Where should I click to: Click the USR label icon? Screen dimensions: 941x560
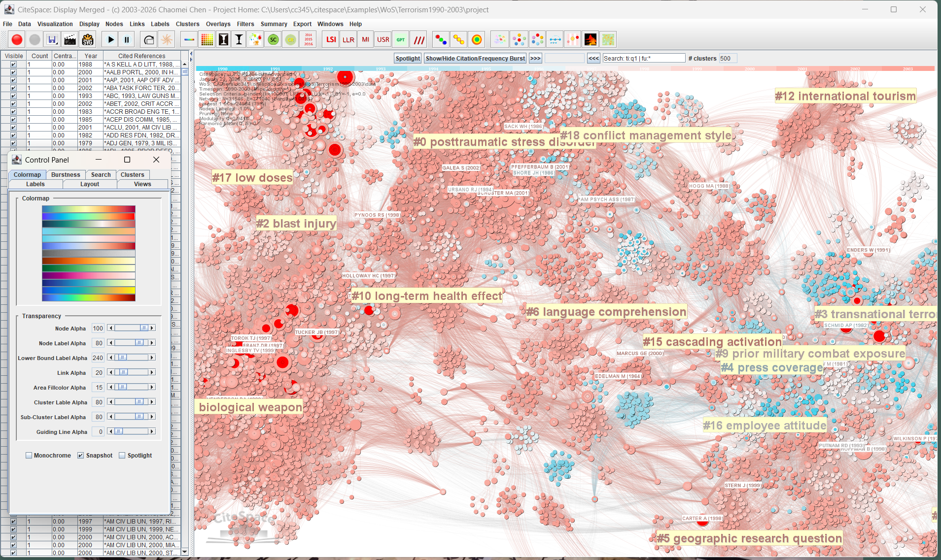(383, 40)
